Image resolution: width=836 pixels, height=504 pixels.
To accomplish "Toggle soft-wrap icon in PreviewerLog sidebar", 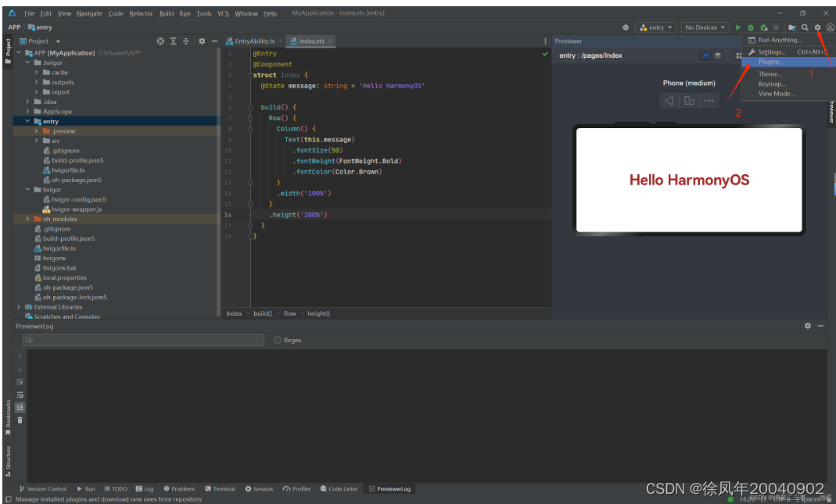I will [20, 395].
